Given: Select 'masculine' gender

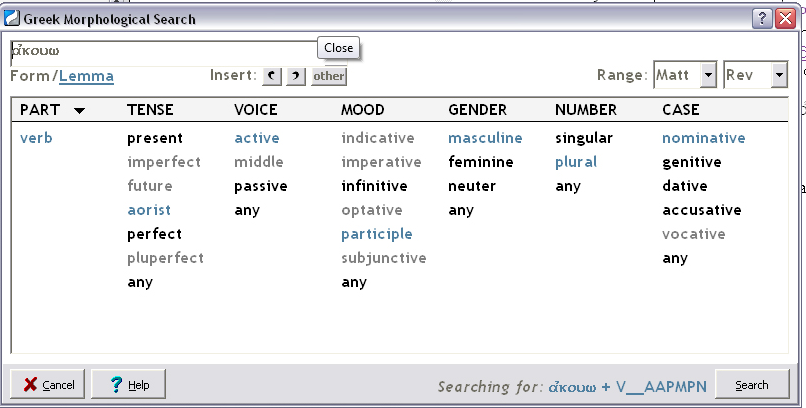Looking at the screenshot, I should pyautogui.click(x=485, y=138).
